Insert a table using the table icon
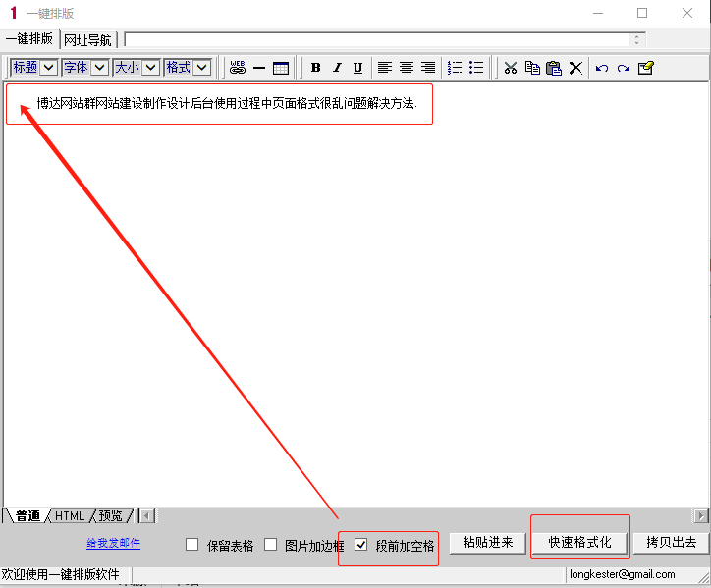 281,68
